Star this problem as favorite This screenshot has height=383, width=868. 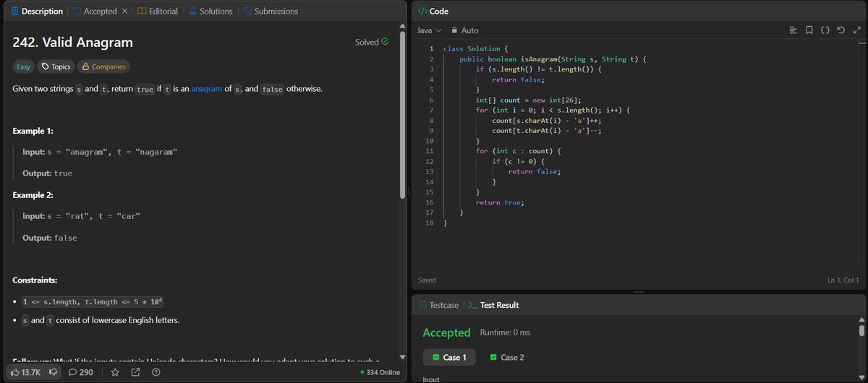[115, 372]
